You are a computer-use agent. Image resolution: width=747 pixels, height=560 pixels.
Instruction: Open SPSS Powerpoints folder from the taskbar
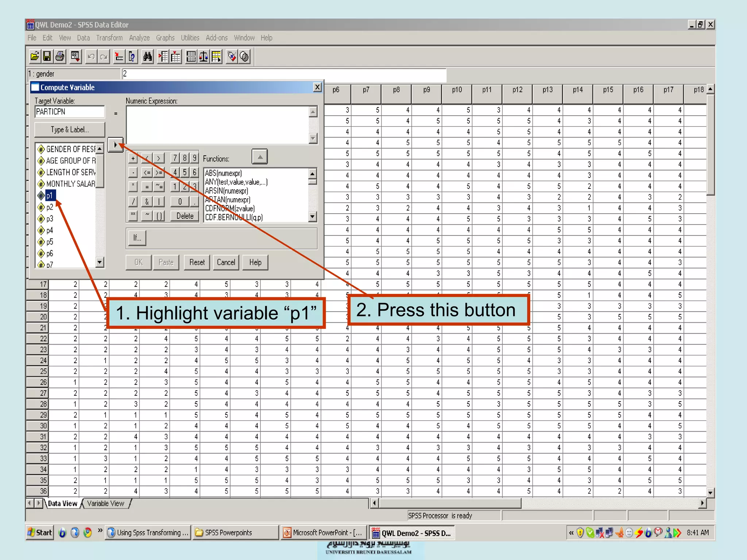tap(236, 533)
